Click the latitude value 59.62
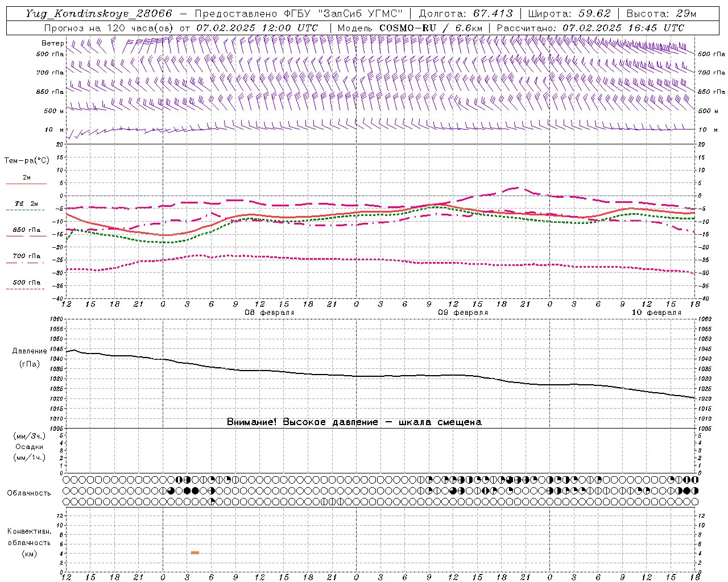728x582 pixels. coord(594,14)
